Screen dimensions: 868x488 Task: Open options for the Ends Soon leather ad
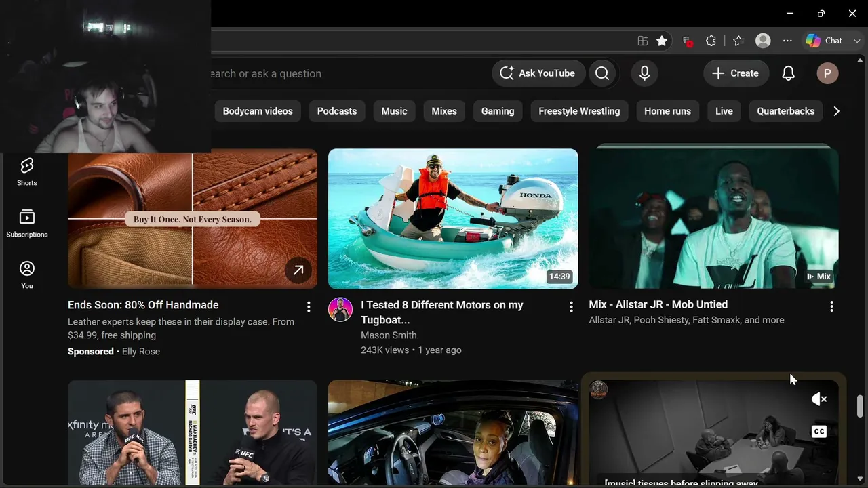(x=309, y=307)
